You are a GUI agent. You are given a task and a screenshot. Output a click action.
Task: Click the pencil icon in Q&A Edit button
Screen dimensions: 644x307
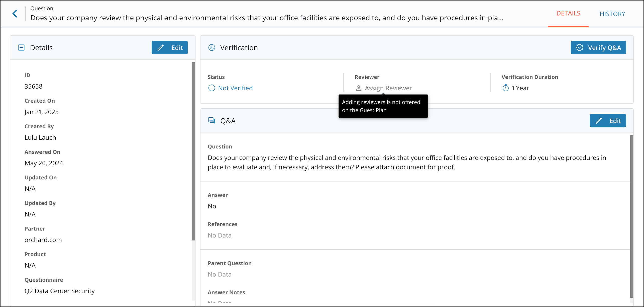599,121
